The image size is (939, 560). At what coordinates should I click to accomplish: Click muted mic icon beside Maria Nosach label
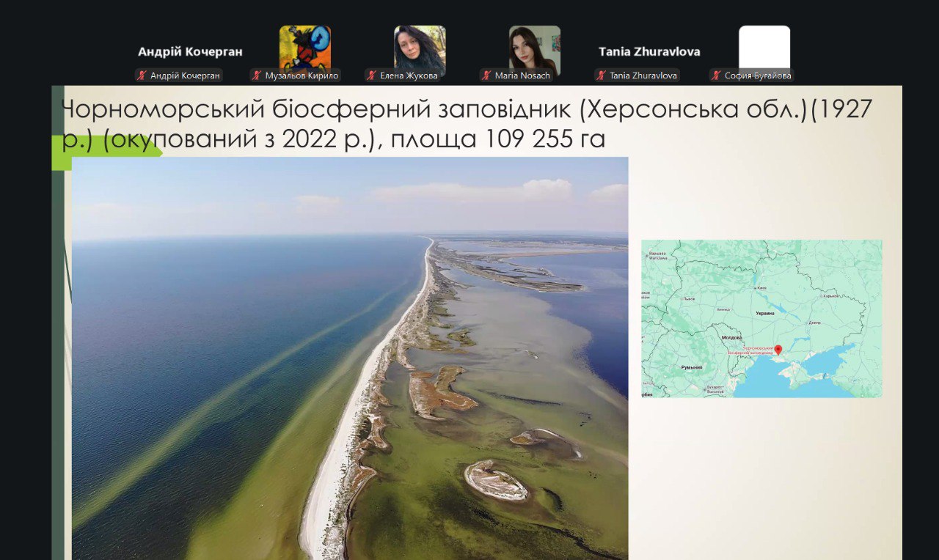[x=487, y=75]
